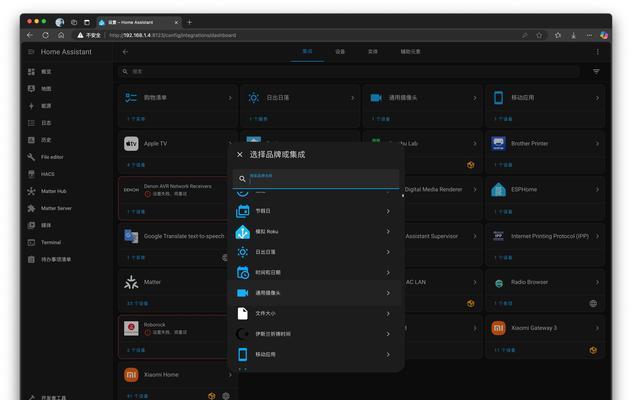Open the devices link on Matter card
Viewport: 632px width, 400px height.
point(137,304)
